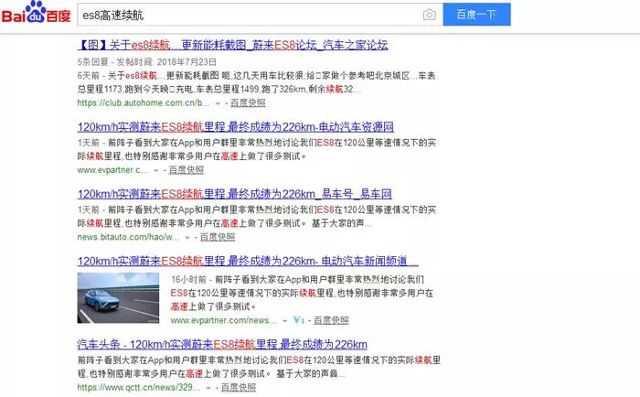Click the blue ES8 car thumbnail
Viewport: 640px width, 397px height.
point(118,298)
